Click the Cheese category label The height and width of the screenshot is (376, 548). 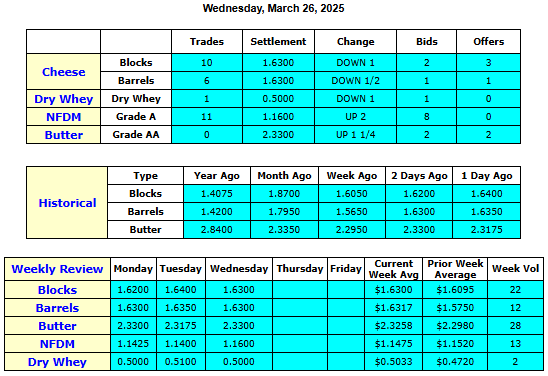[64, 72]
